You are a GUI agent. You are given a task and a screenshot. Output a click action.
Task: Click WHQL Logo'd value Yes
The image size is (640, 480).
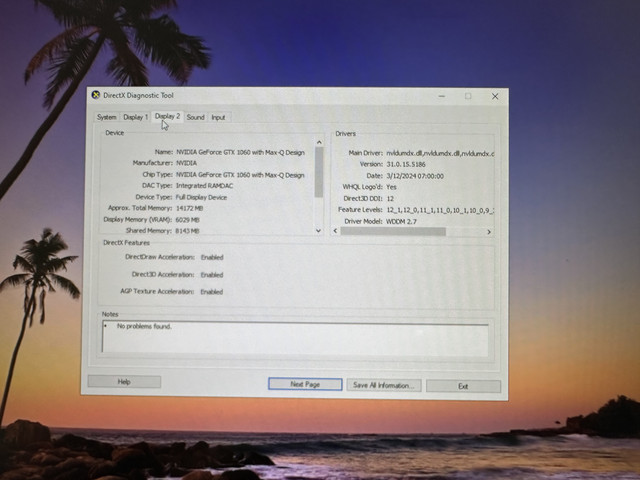point(391,187)
